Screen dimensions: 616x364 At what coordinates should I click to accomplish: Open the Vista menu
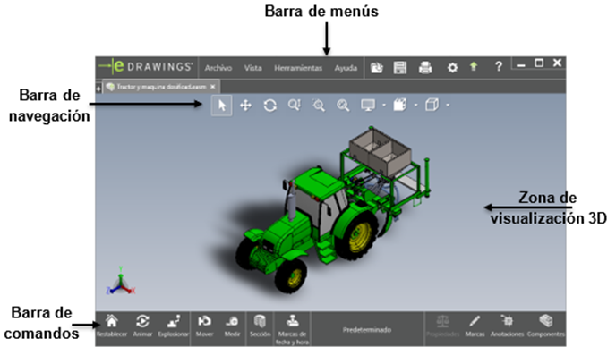click(252, 68)
